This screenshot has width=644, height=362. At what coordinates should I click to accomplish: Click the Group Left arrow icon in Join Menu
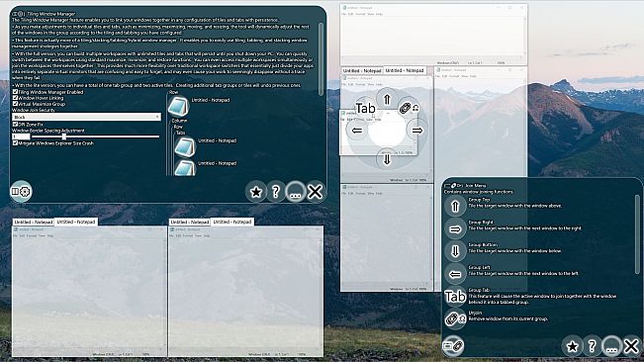(x=455, y=274)
